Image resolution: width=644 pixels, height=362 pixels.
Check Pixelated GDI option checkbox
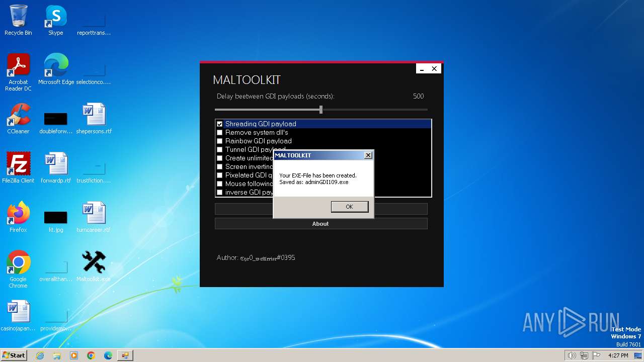(x=219, y=175)
